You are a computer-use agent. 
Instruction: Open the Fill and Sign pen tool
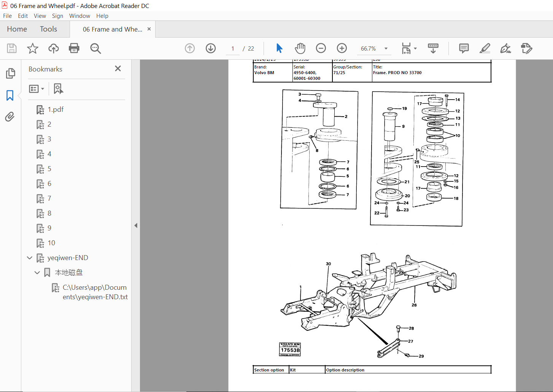pos(505,48)
